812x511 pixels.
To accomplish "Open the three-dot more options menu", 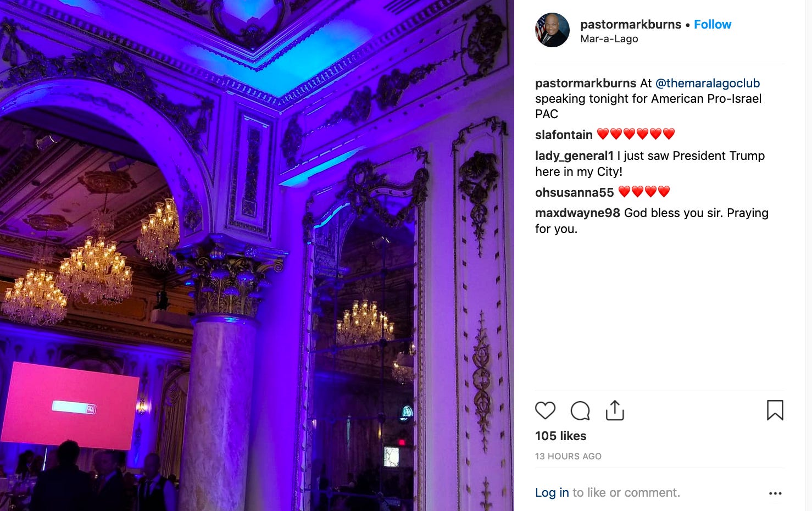I will 775,493.
